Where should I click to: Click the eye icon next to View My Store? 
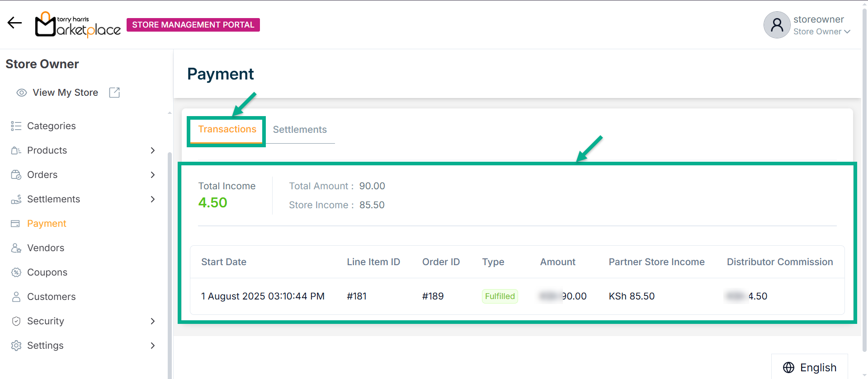click(x=21, y=93)
